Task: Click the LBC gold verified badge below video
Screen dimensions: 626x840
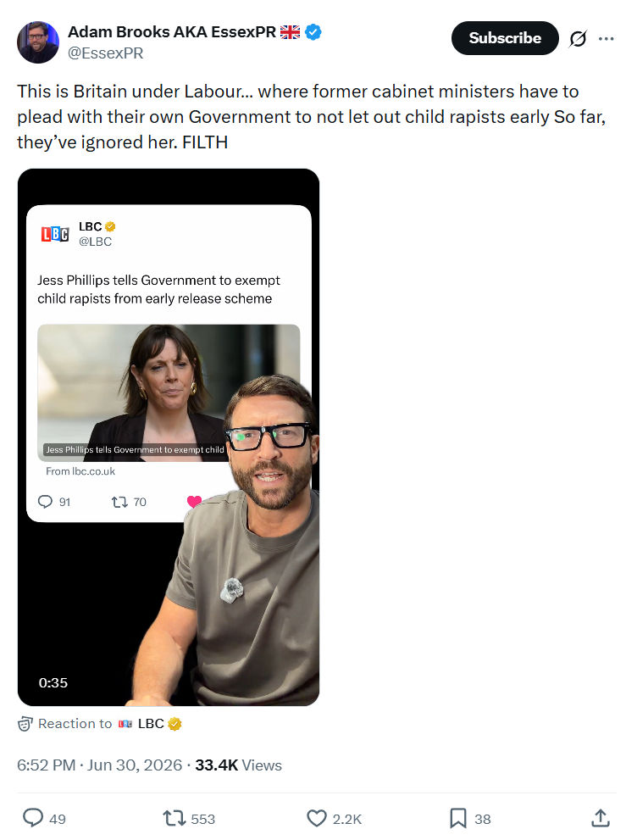Action: (x=175, y=724)
